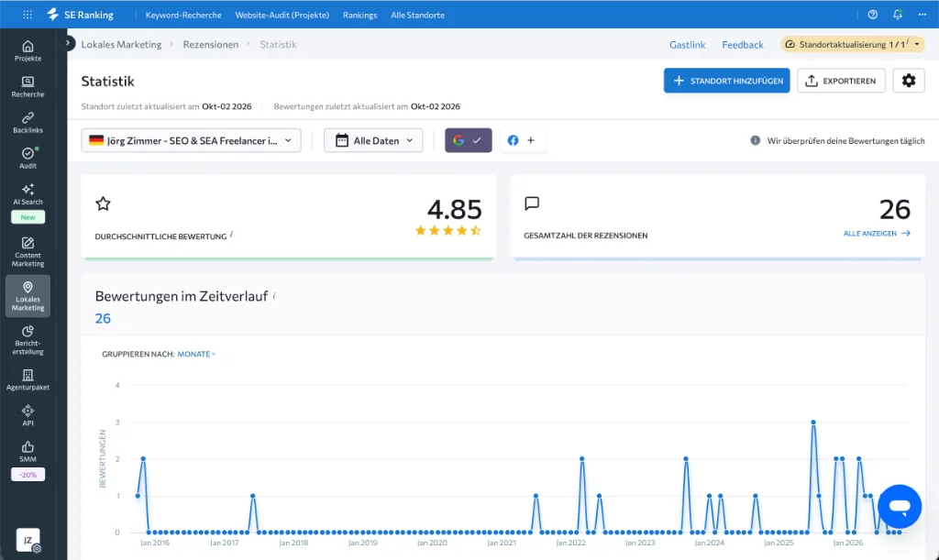939x560 pixels.
Task: Open SMM in sidebar
Action: pos(28,452)
